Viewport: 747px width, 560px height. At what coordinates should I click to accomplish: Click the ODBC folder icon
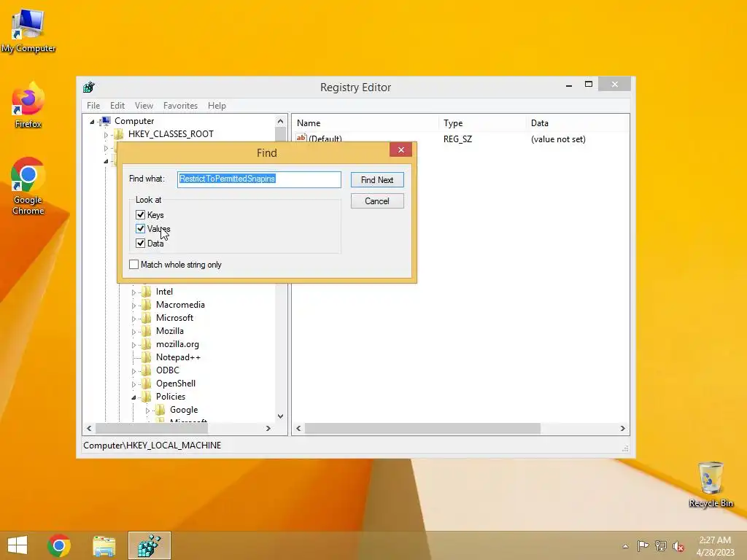pos(147,370)
